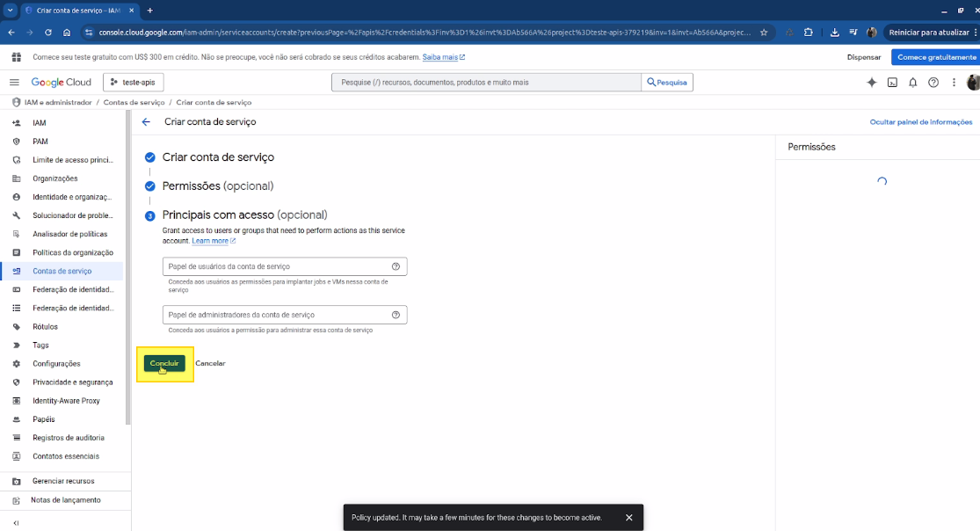Click the Comece gratuitamente button
The image size is (980, 531).
click(936, 57)
